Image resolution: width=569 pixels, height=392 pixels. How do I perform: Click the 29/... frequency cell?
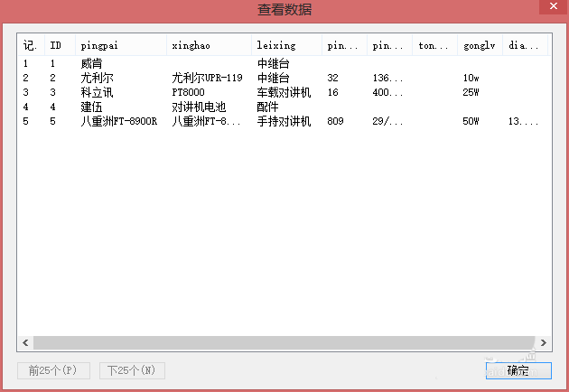(387, 121)
